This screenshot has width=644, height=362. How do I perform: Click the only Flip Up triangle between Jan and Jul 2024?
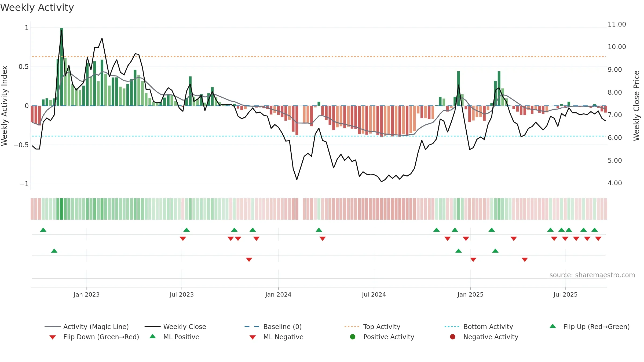[x=319, y=230]
